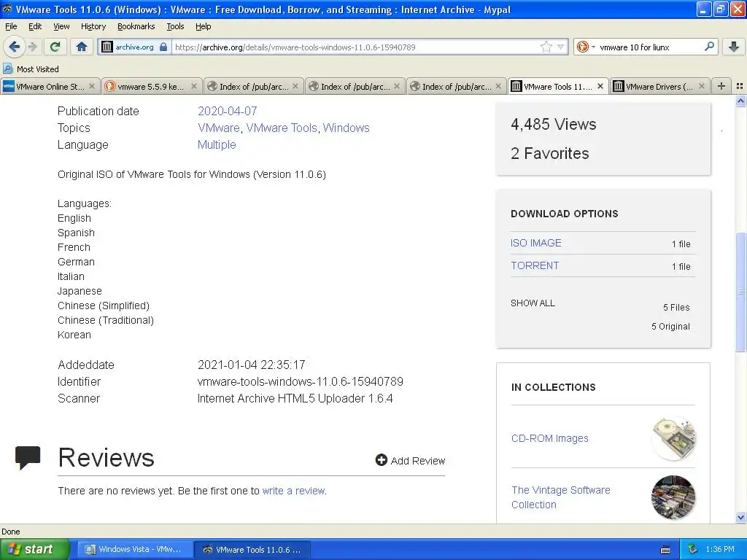Close the VMware Tools 11... tab
747x560 pixels.
600,86
